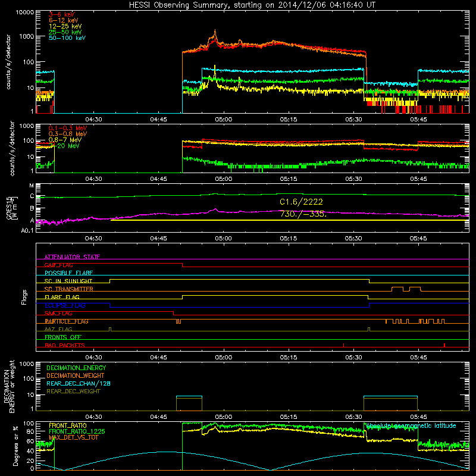Click the FRONT_RATIO_1225 legend label
Viewport: 476px width, 476px height.
[77, 431]
